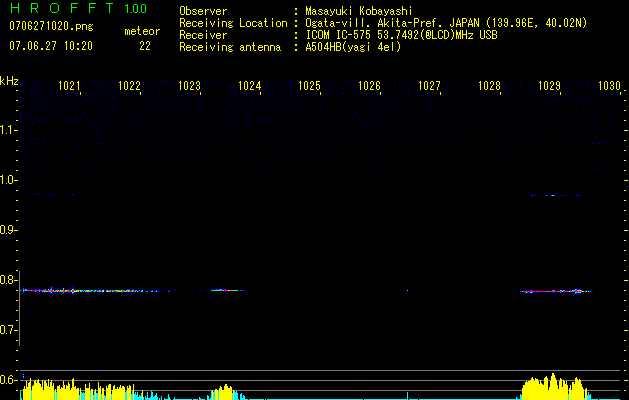Click the HROFFT 1.0.0 title text

click(x=78, y=8)
